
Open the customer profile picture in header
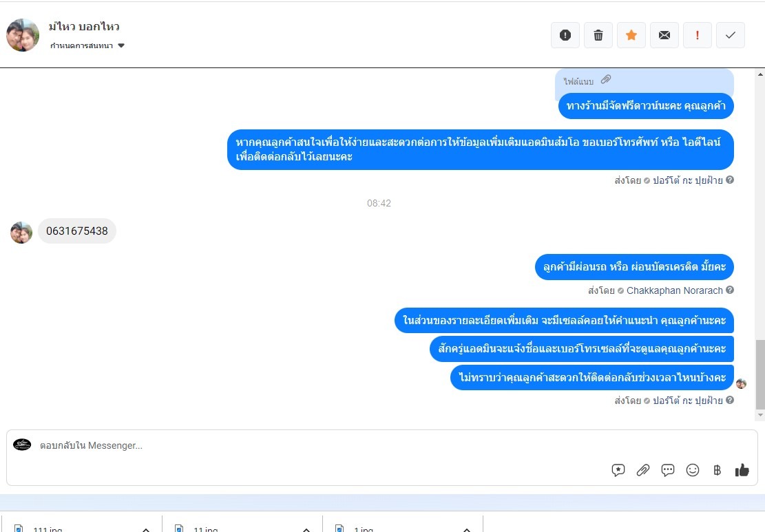(x=23, y=35)
